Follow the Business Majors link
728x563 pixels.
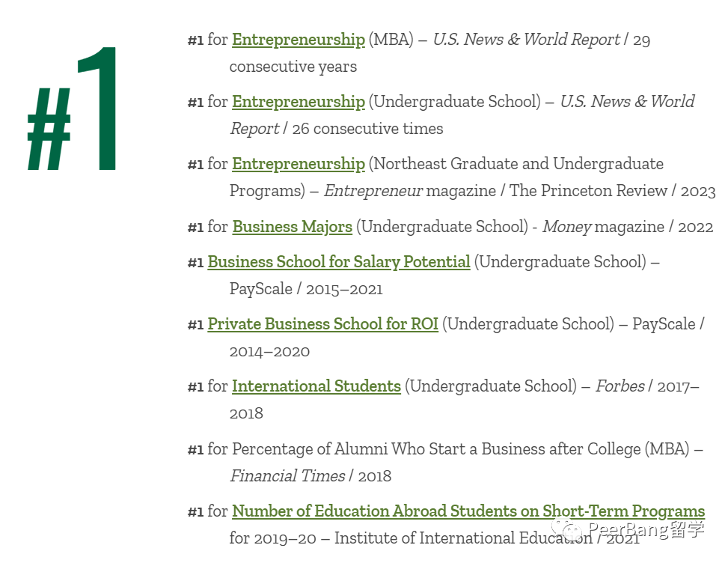pyautogui.click(x=292, y=227)
